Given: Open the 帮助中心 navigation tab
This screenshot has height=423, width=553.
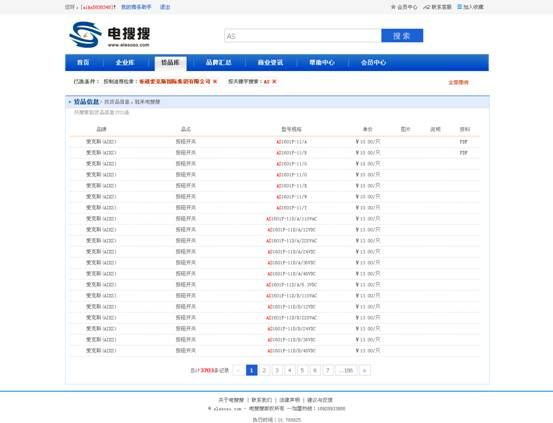Looking at the screenshot, I should 322,62.
